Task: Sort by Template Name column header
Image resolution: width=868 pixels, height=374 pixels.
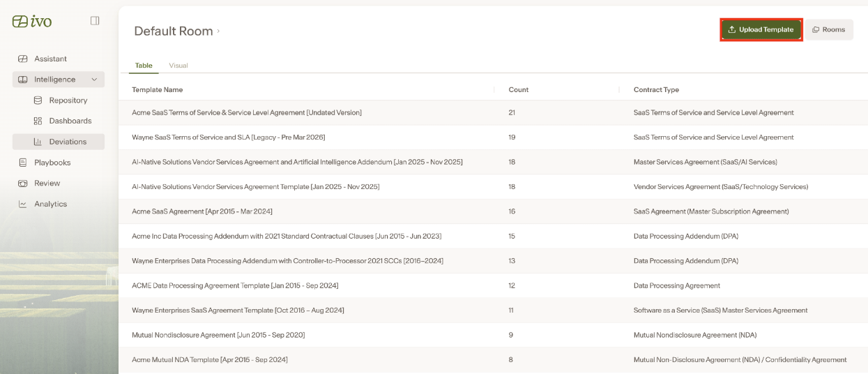Action: (x=158, y=89)
